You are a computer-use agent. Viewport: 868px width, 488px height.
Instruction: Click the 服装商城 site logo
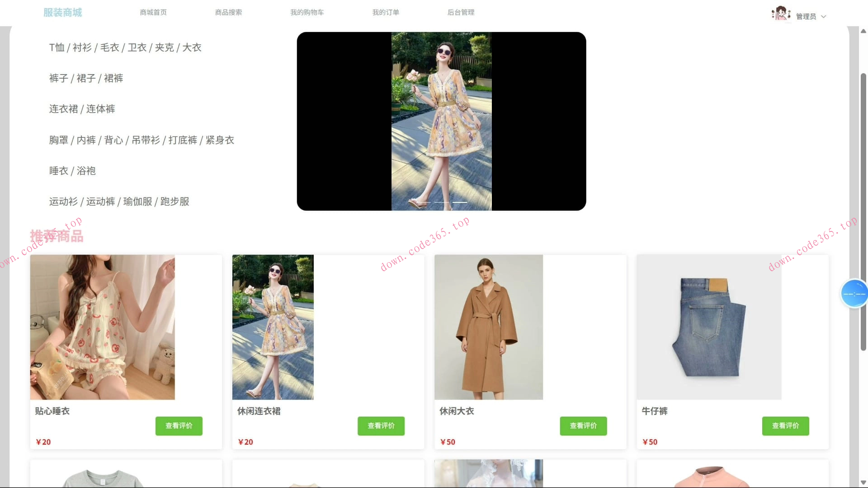(62, 12)
